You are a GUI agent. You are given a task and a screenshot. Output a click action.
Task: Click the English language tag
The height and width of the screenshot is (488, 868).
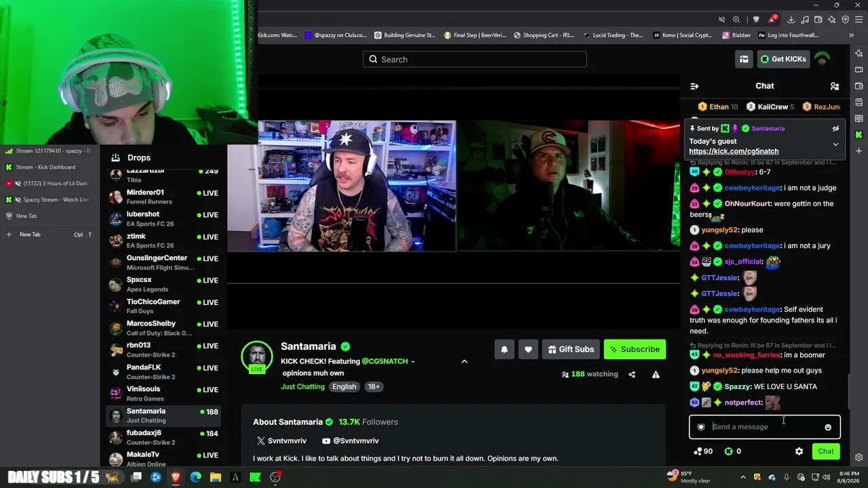(344, 386)
